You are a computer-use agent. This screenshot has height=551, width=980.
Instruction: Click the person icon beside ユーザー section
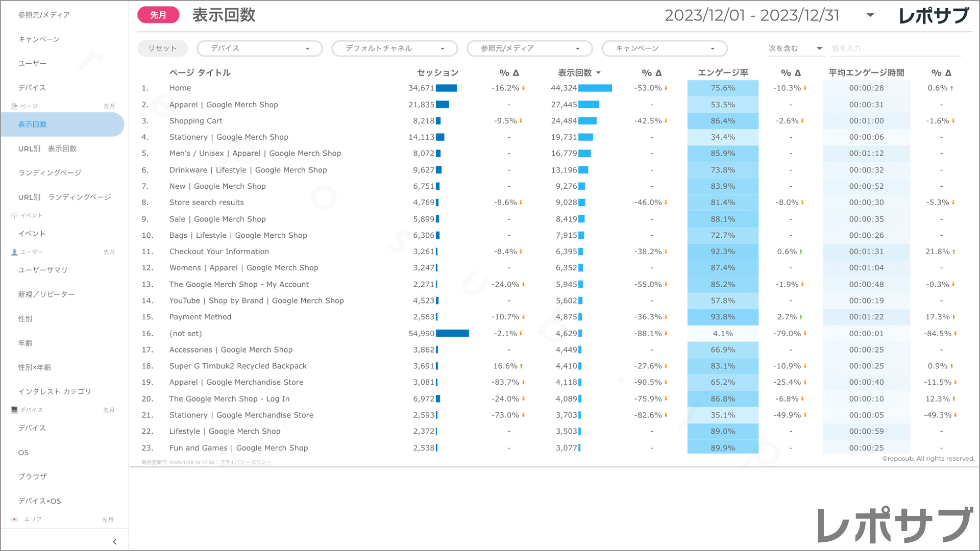pos(14,252)
